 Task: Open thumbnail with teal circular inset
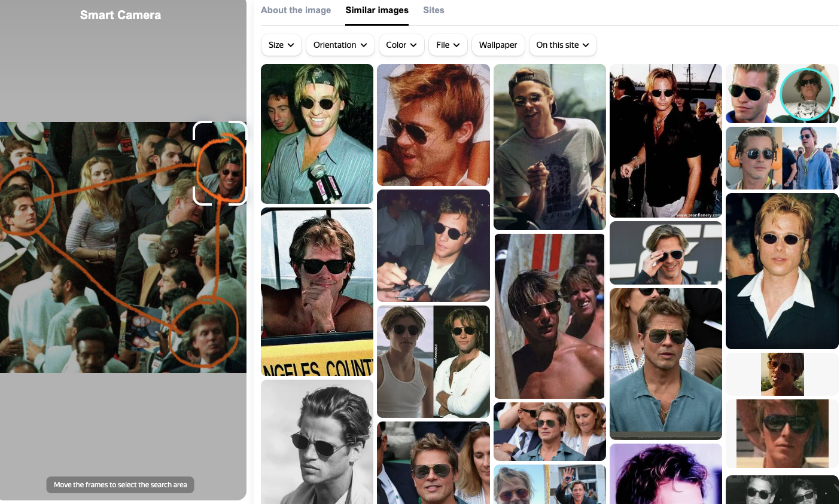pos(782,93)
